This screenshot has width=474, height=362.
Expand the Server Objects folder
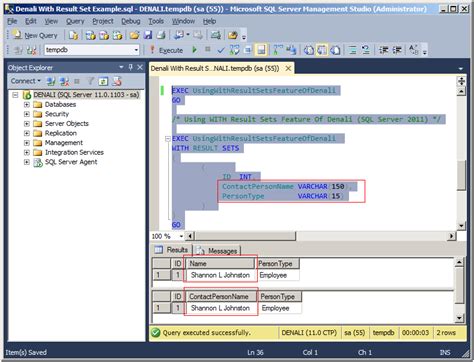[27, 124]
